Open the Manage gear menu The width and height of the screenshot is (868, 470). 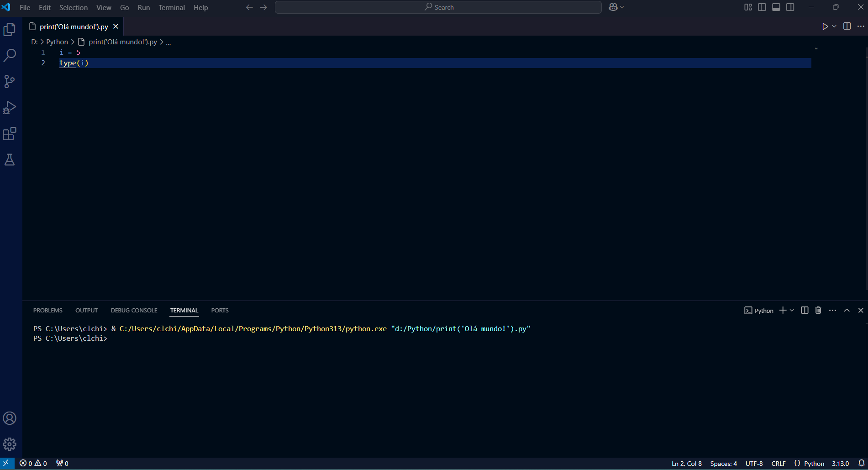tap(10, 444)
